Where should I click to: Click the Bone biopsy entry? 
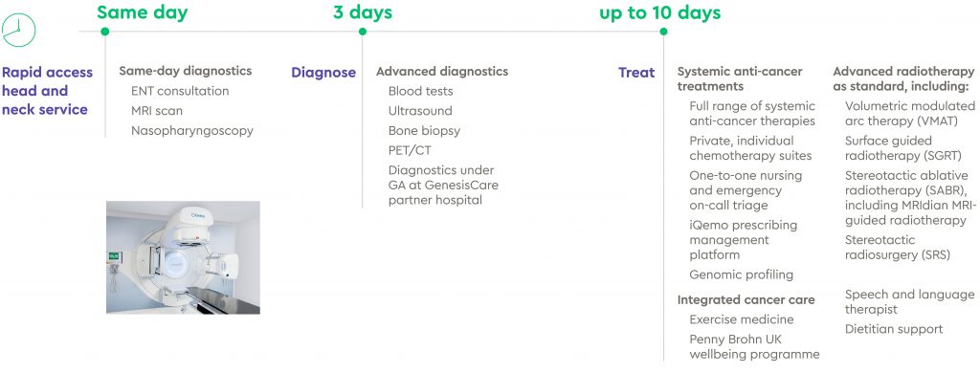click(x=424, y=131)
